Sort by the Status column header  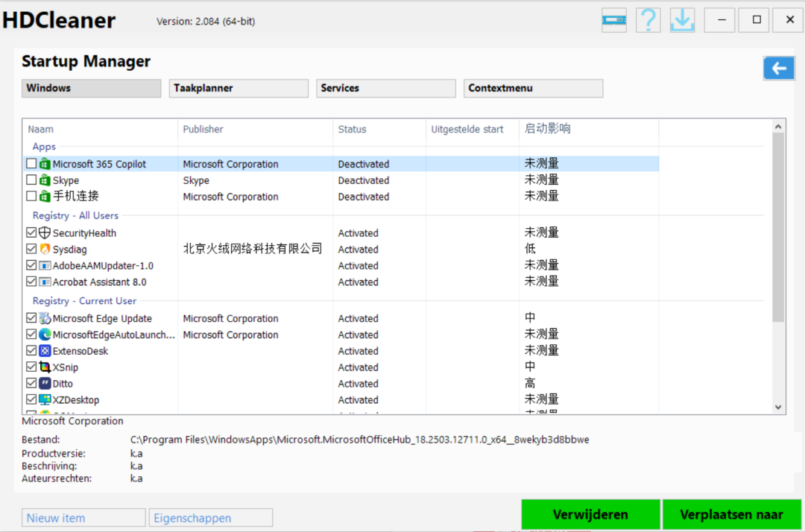(x=379, y=130)
